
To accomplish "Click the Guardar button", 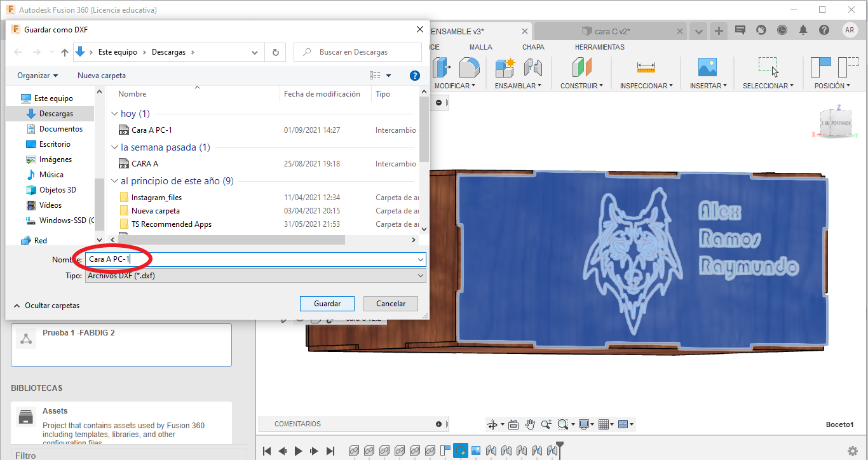I will tap(327, 304).
